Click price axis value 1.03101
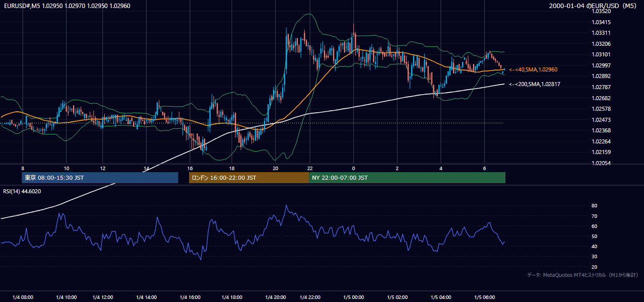644x302 pixels. [x=602, y=54]
